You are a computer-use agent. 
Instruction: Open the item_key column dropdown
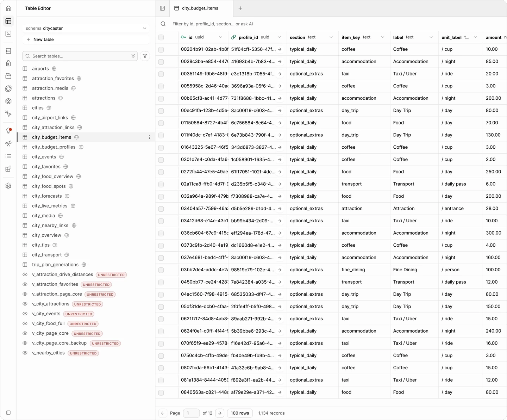click(383, 37)
